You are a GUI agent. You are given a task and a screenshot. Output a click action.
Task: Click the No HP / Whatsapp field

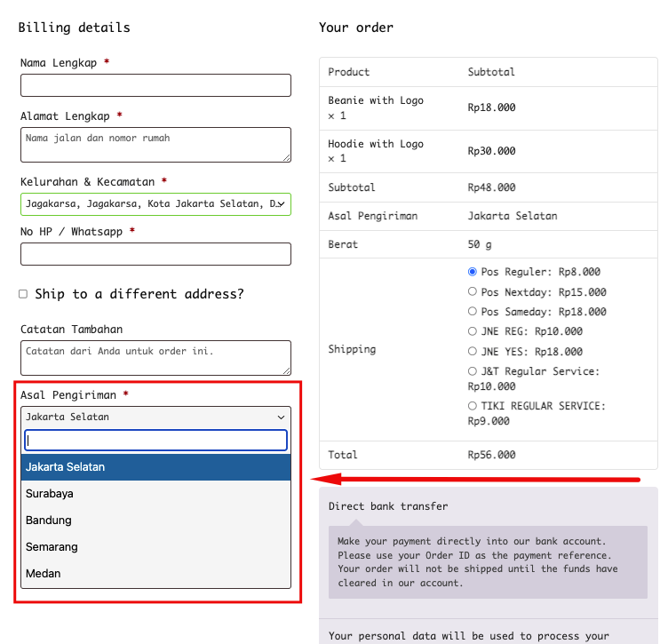[x=155, y=254]
